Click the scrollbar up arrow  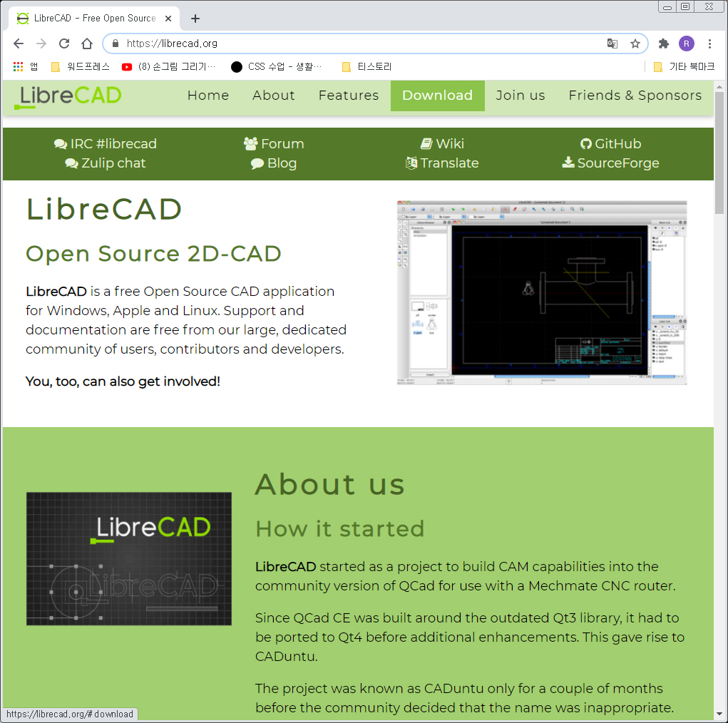(x=719, y=87)
